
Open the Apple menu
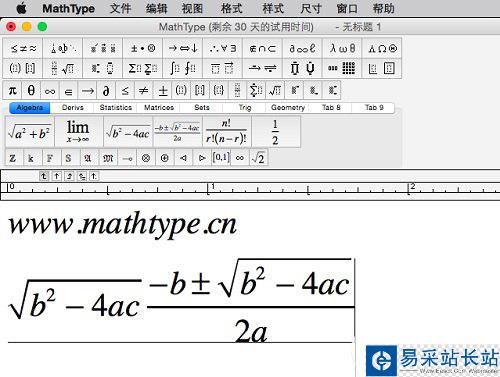click(x=22, y=8)
